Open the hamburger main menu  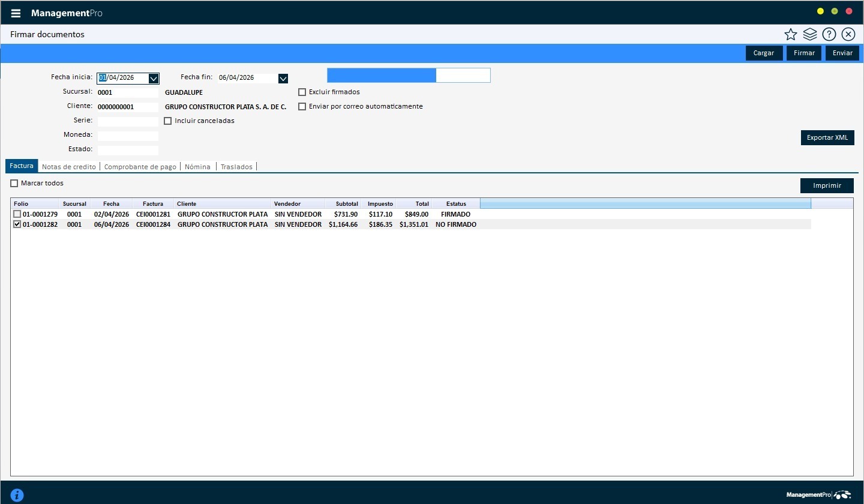[x=16, y=13]
